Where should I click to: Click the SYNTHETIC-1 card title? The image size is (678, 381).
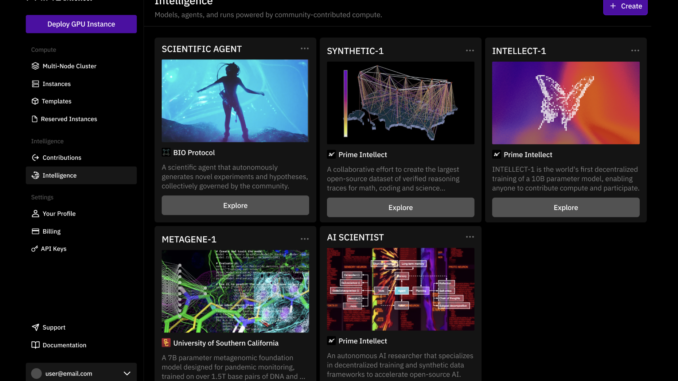tap(355, 51)
